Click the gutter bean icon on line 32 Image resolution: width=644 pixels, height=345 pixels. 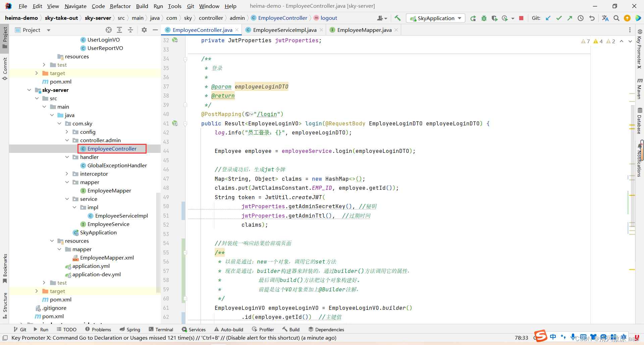(x=175, y=40)
